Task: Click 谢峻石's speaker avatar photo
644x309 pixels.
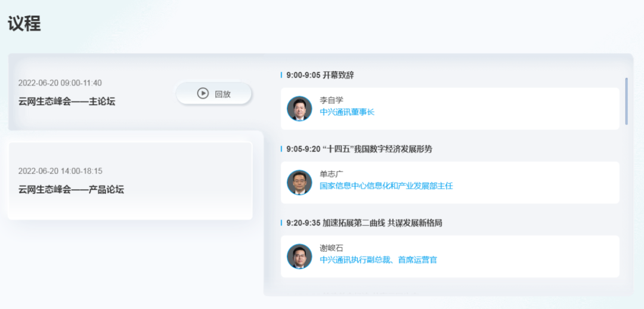Action: [x=299, y=257]
